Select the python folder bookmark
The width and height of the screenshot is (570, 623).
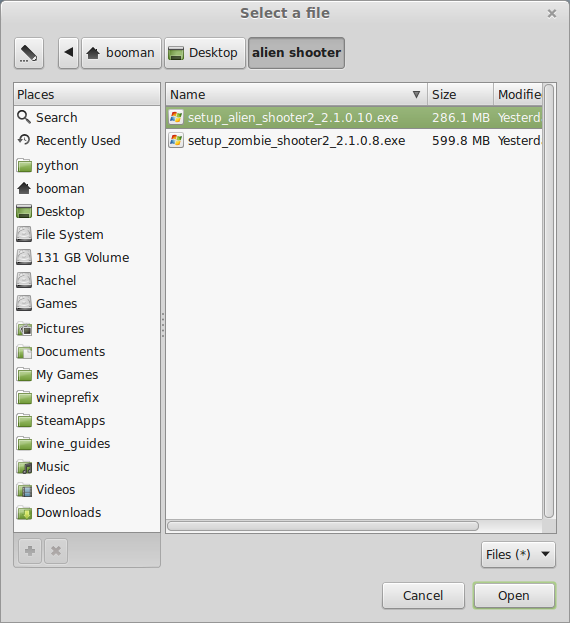(x=87, y=166)
